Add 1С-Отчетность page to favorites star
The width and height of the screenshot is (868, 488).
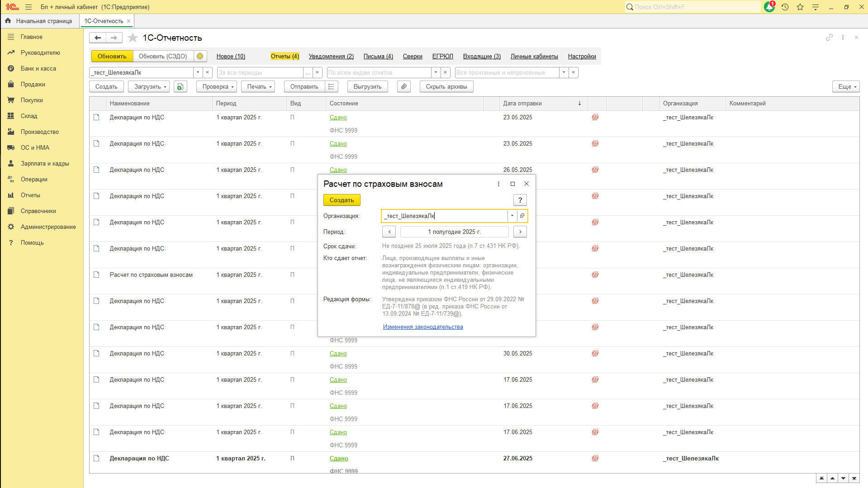[133, 38]
